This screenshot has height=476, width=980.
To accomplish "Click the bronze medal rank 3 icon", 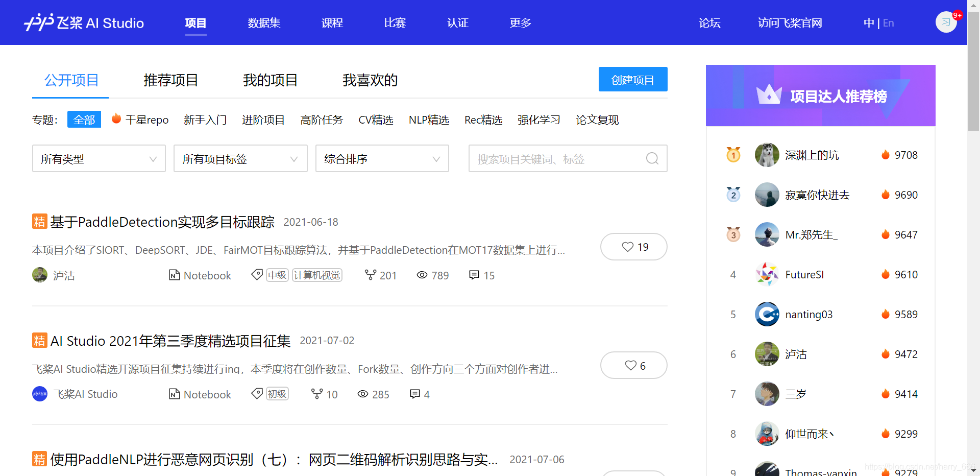I will (733, 234).
